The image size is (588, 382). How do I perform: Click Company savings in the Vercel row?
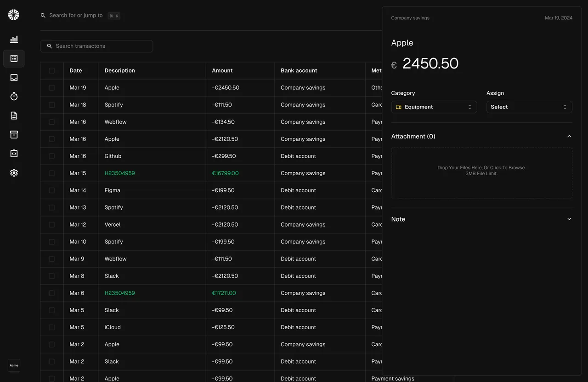click(303, 224)
